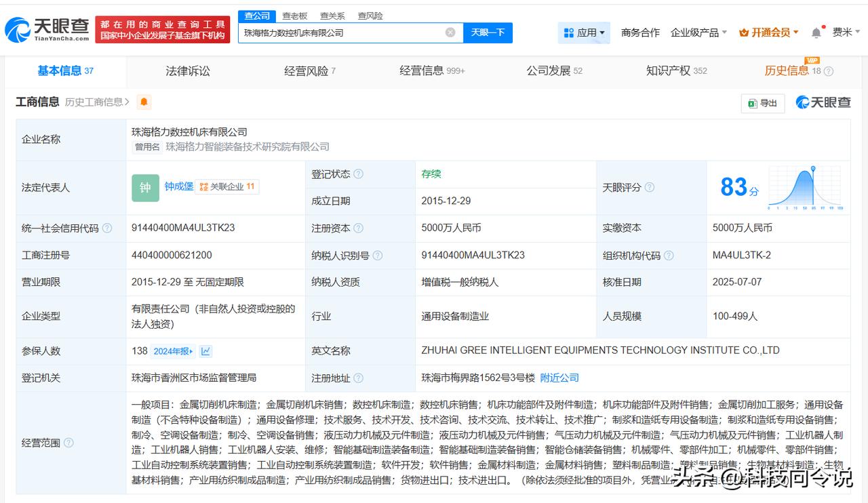Click the TianYanCha logo
This screenshot has width=868, height=503.
coord(47,30)
